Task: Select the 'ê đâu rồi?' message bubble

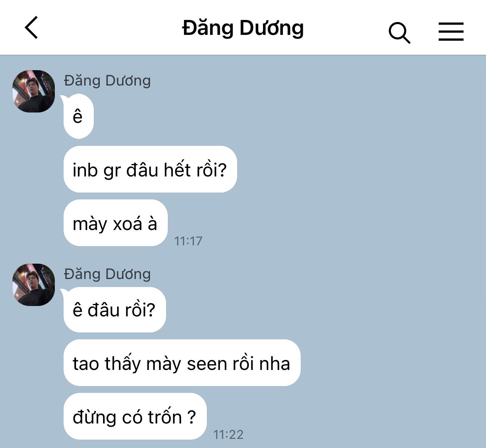Action: 114,309
